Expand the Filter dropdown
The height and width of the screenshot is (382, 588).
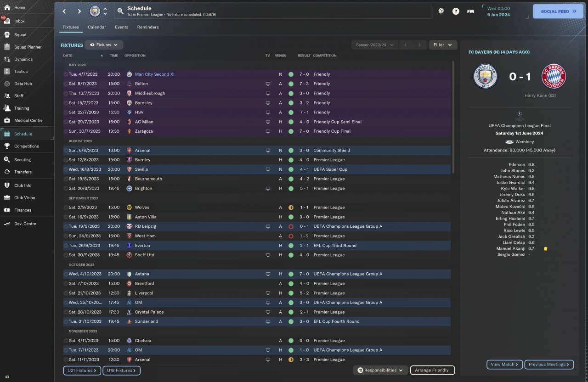click(x=443, y=45)
